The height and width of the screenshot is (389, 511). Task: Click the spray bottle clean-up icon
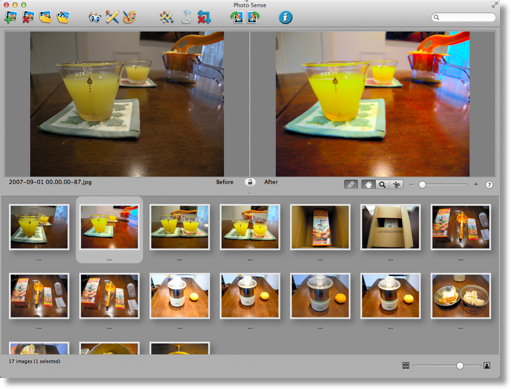point(186,17)
